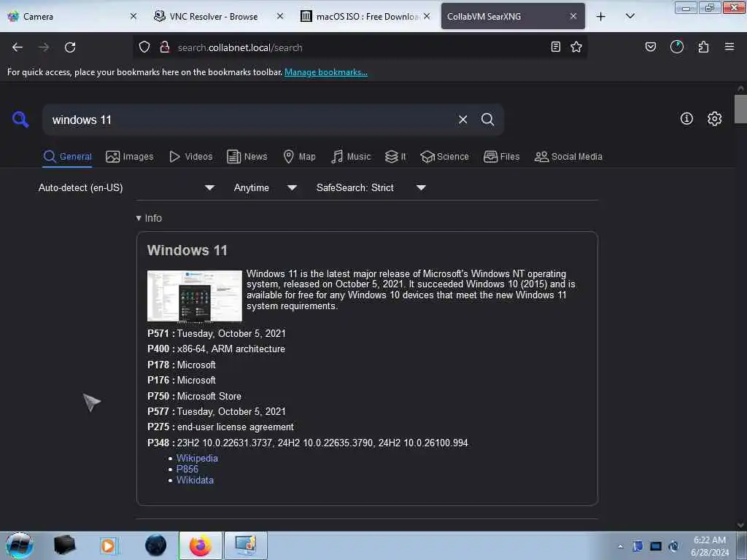The width and height of the screenshot is (747, 560).
Task: Select the Images search category
Action: [x=130, y=157]
